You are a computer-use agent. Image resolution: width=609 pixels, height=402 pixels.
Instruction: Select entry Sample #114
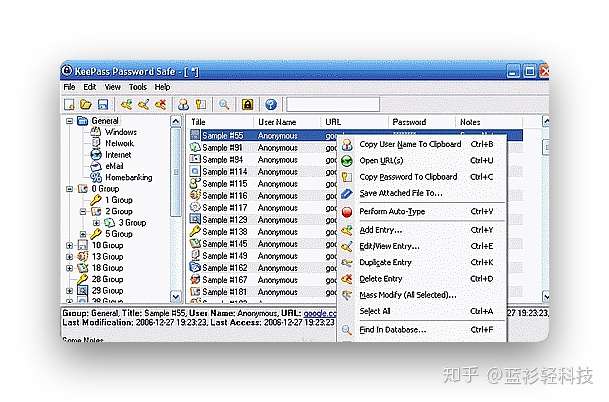coord(224,172)
